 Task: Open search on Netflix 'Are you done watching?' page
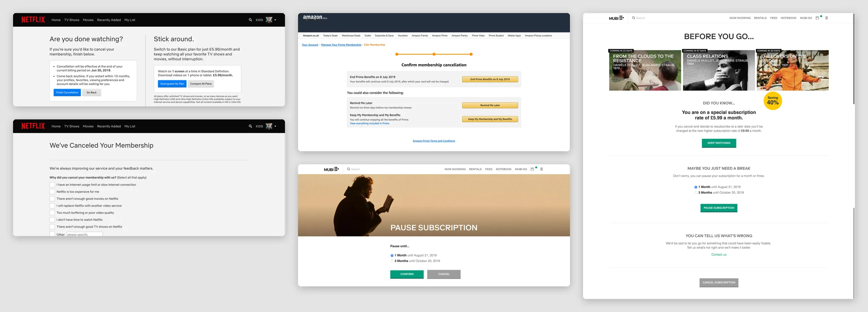pyautogui.click(x=250, y=20)
